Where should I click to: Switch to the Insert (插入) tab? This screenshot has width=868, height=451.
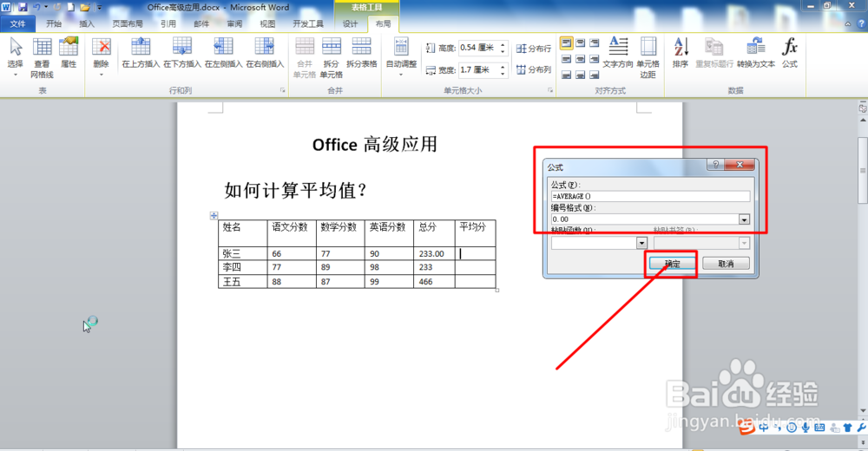click(87, 23)
